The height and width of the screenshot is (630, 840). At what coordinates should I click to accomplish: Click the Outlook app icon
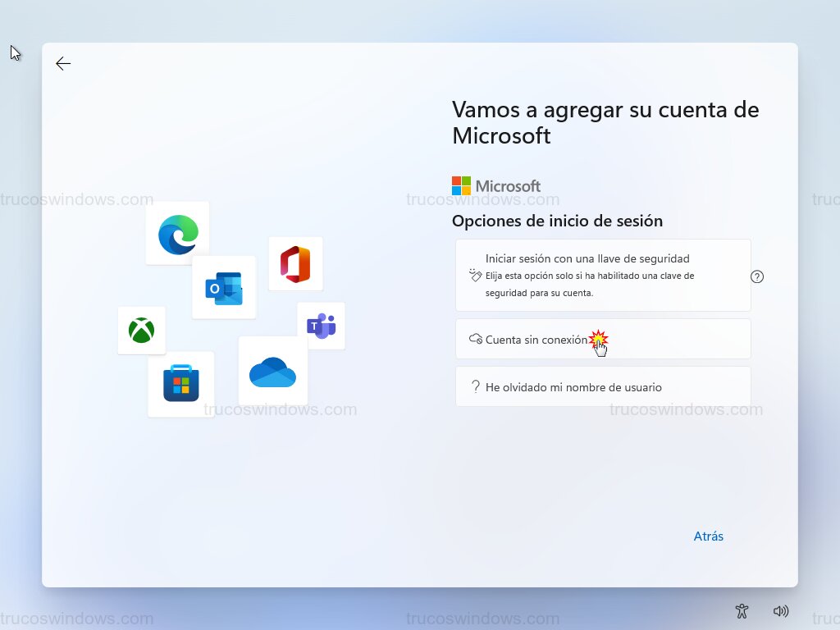[224, 287]
